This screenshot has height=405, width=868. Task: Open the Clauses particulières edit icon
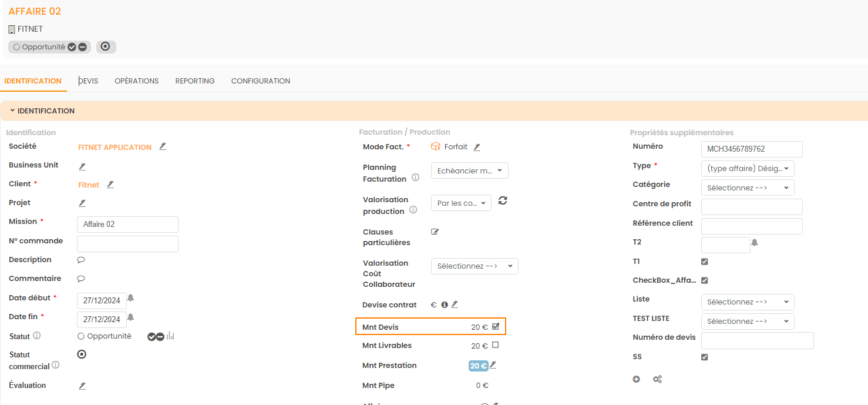(435, 232)
